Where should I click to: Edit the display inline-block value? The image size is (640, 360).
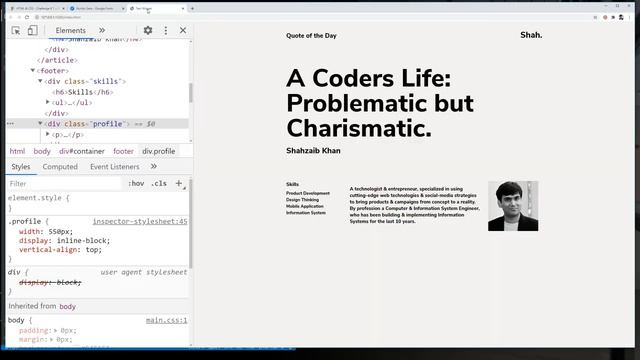[x=83, y=240]
